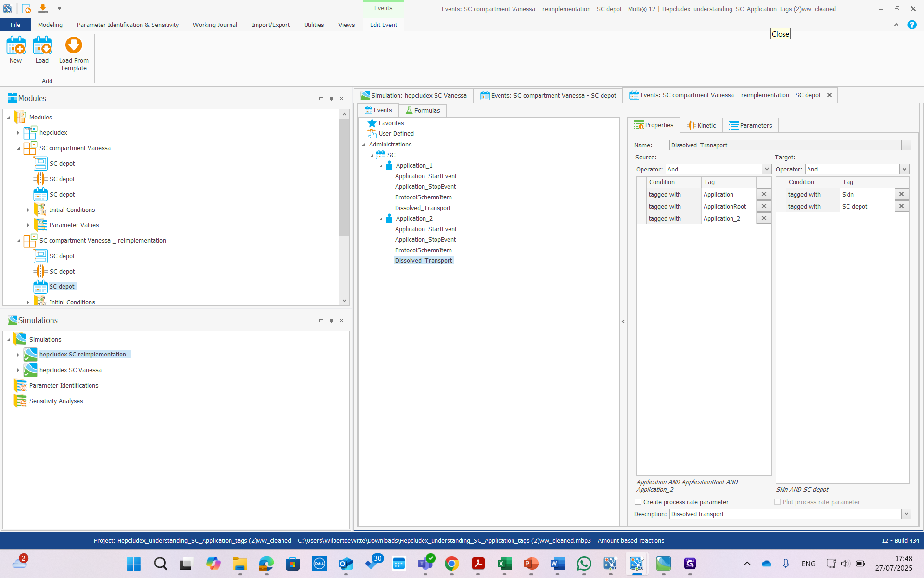Open the help question mark icon
The height and width of the screenshot is (578, 924).
911,25
